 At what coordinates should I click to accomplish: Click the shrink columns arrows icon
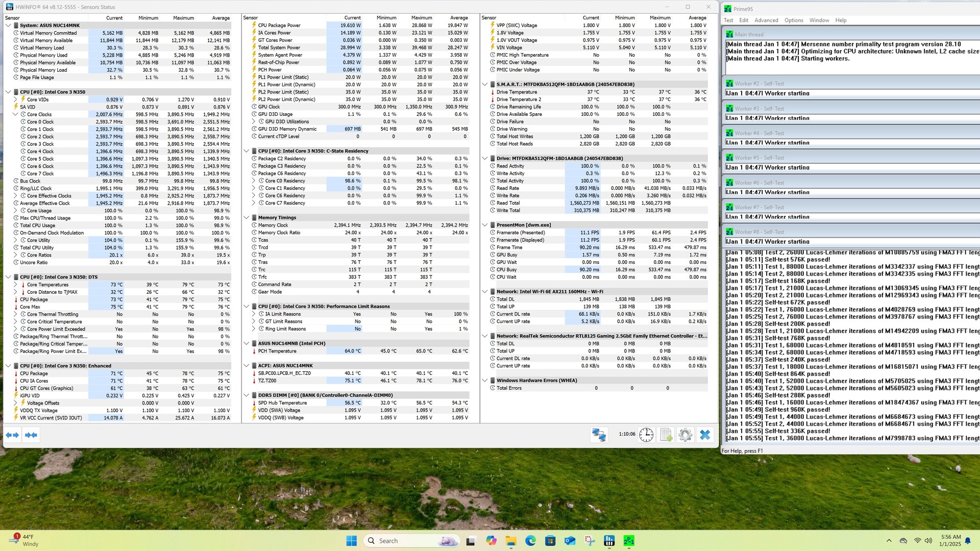(x=31, y=435)
